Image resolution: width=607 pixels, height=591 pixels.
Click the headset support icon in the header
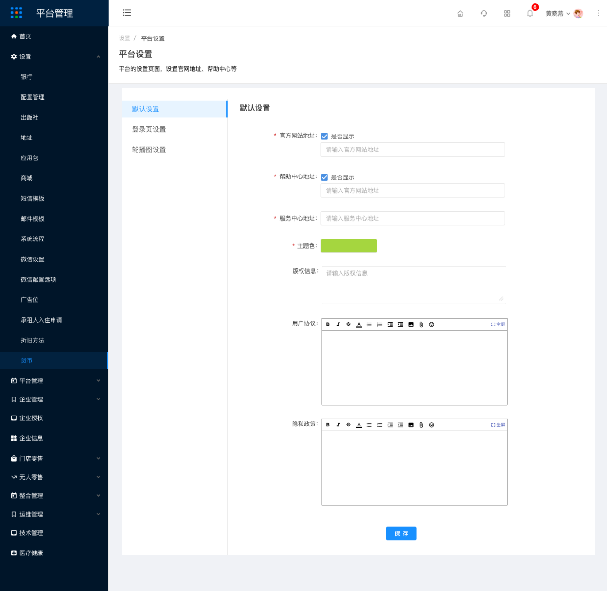pos(484,14)
